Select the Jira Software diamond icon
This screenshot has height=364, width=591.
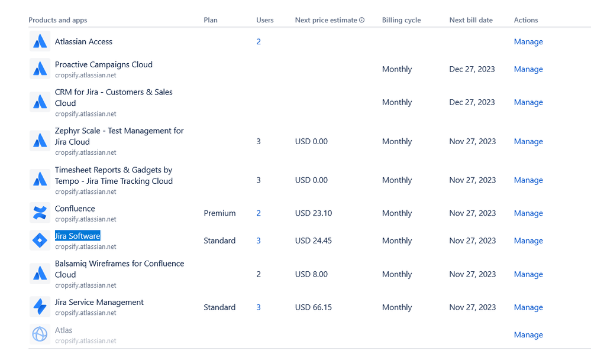[40, 240]
